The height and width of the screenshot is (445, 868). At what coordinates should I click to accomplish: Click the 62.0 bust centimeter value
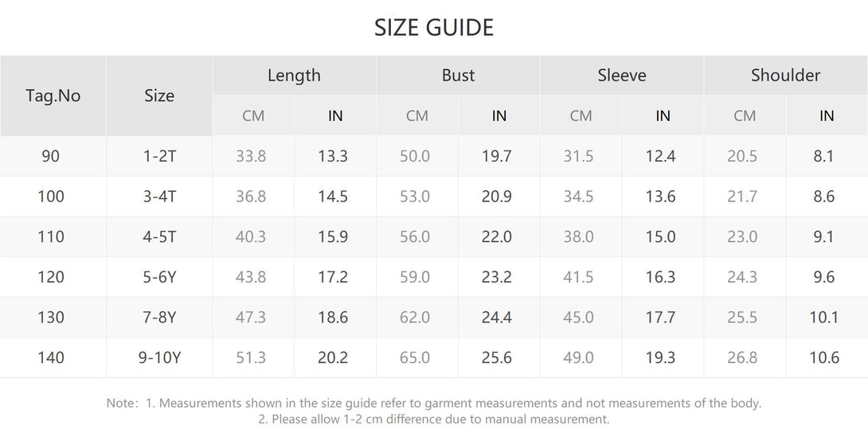[x=415, y=318]
